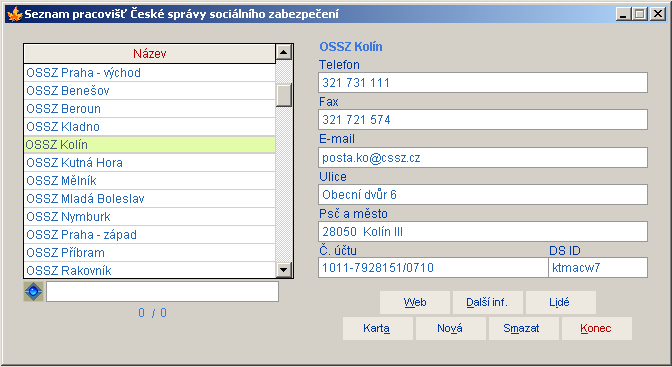Click the Název column header
Viewport: 672px width, 367px height.
tap(150, 54)
